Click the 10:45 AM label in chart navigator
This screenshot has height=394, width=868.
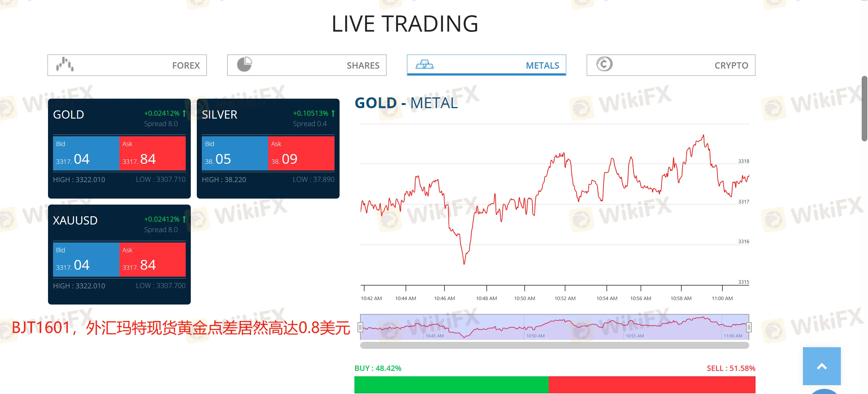tap(434, 336)
